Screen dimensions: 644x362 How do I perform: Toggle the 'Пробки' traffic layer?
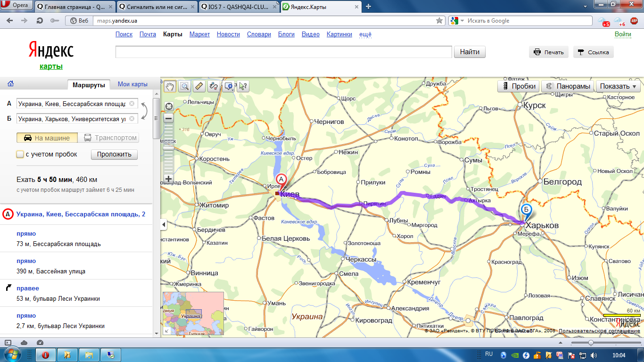click(x=519, y=86)
